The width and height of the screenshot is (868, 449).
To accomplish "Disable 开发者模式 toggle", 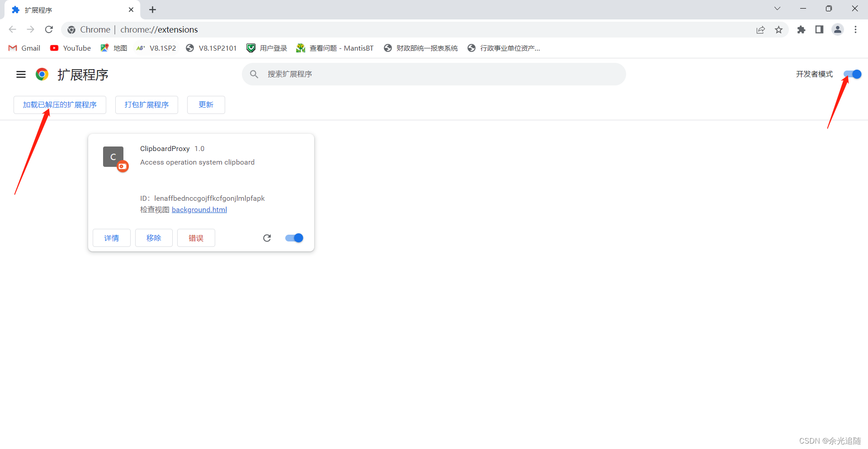I will point(853,74).
